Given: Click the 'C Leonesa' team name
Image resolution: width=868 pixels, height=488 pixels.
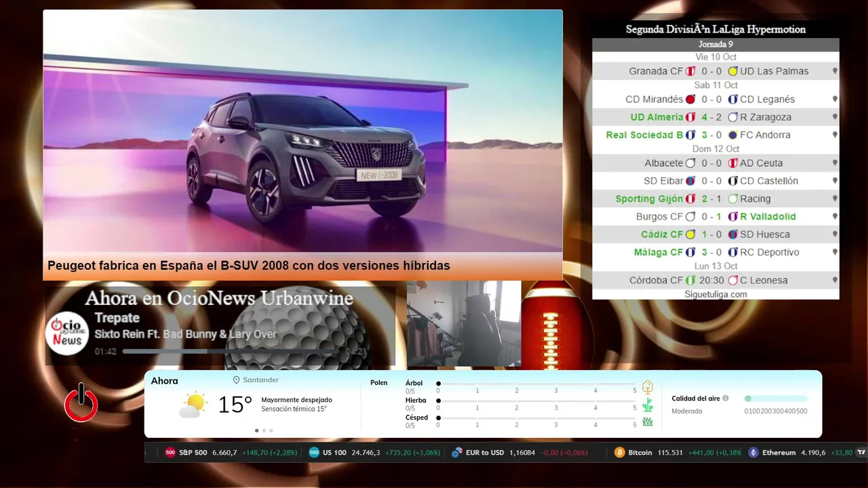Looking at the screenshot, I should point(763,280).
